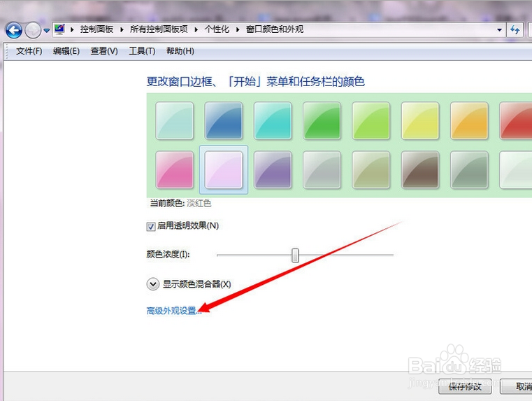The width and height of the screenshot is (532, 401).
Task: Select the gray color swatch
Action: point(322,170)
